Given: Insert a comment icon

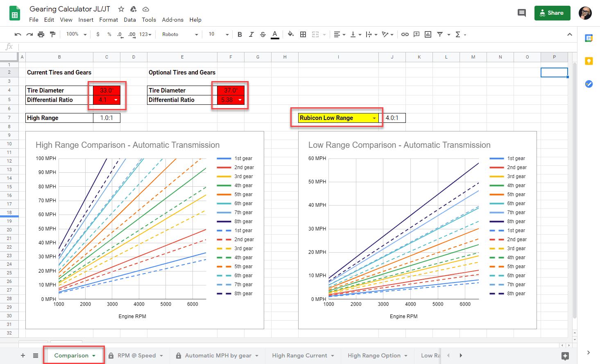Looking at the screenshot, I should point(417,34).
